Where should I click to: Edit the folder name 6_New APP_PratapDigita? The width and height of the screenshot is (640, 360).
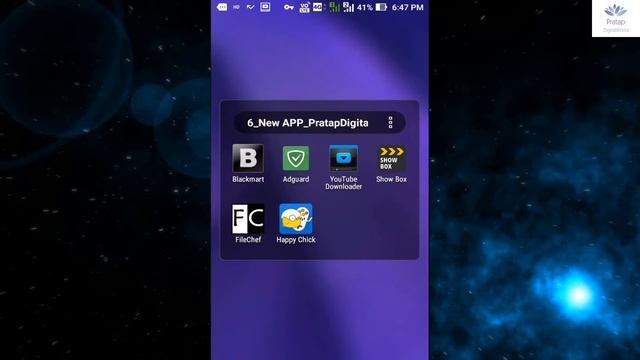[308, 123]
